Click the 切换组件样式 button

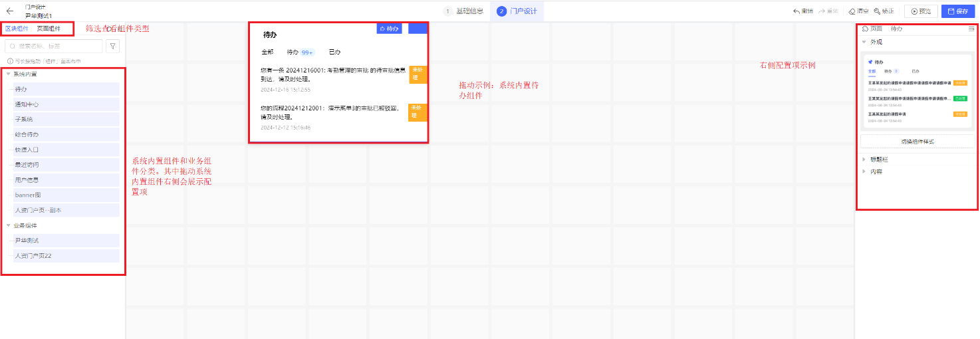(x=918, y=142)
